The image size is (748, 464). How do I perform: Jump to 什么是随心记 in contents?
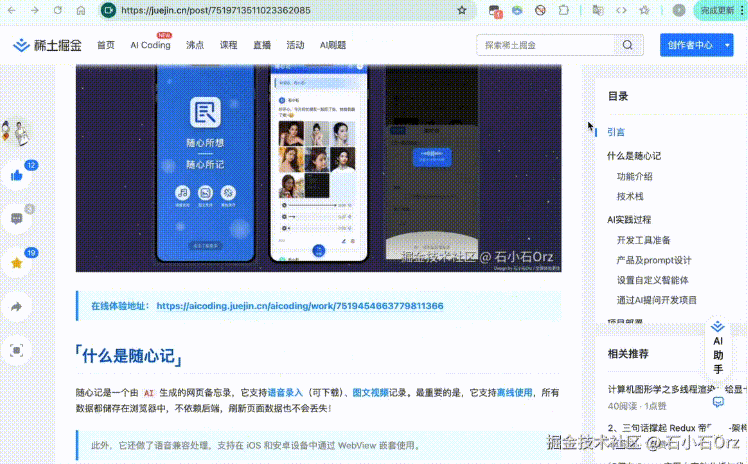coord(634,156)
